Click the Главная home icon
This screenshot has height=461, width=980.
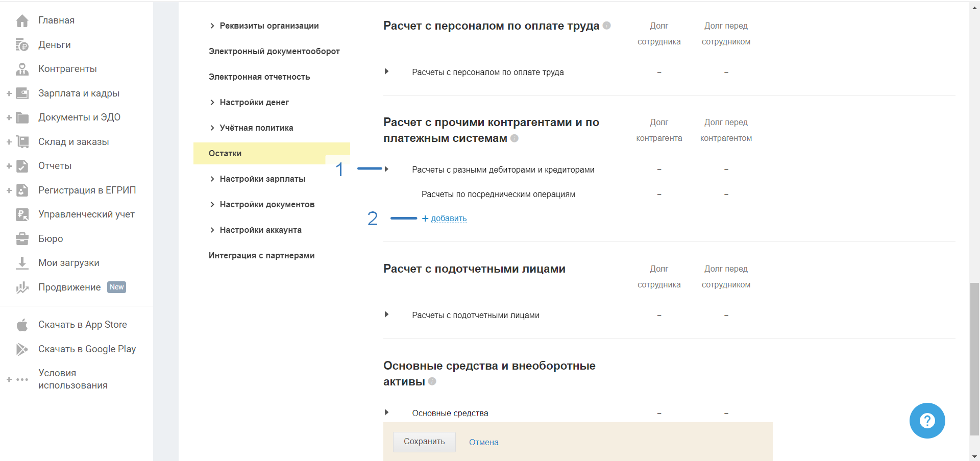tap(22, 21)
